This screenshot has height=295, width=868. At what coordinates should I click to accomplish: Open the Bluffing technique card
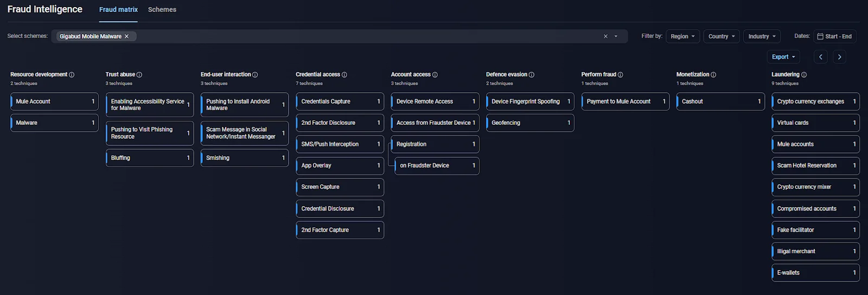click(x=149, y=158)
